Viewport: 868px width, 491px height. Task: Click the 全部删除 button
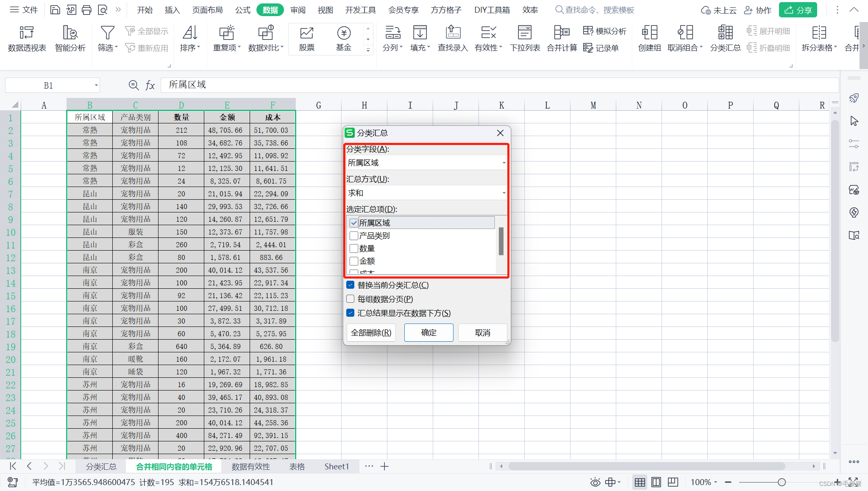coord(371,333)
